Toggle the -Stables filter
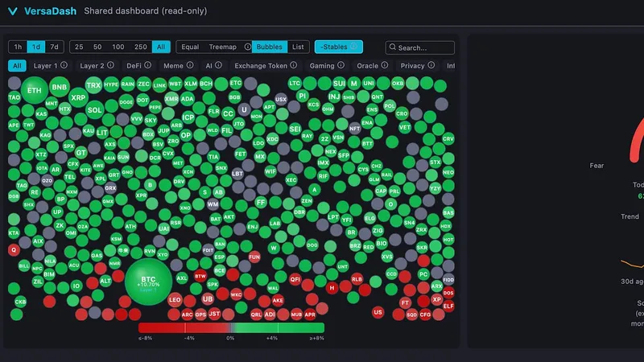 pyautogui.click(x=338, y=47)
